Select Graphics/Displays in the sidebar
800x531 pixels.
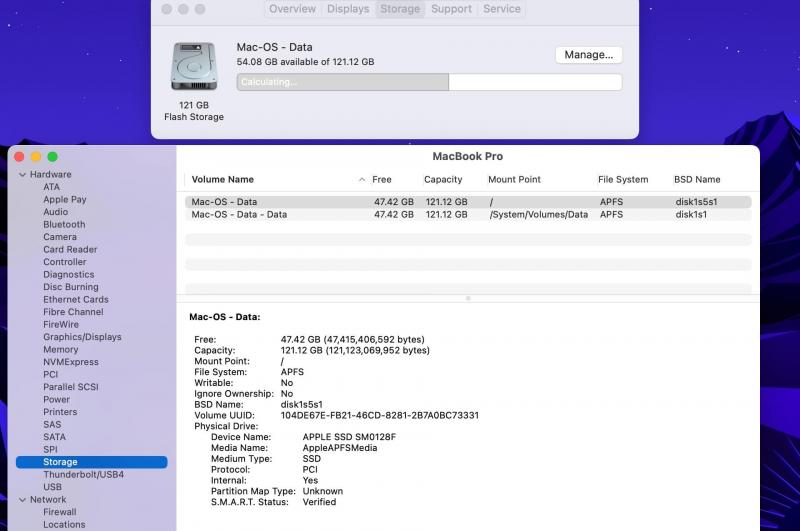[82, 337]
